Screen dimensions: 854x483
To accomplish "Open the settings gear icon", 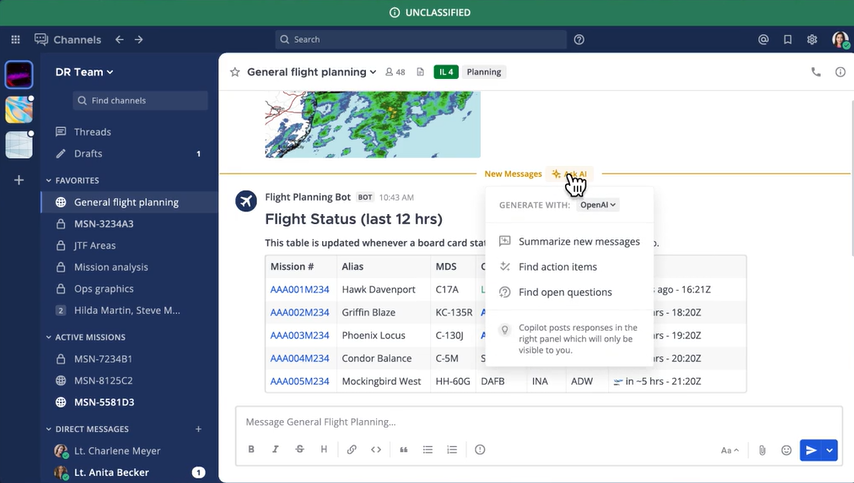I will coord(812,40).
